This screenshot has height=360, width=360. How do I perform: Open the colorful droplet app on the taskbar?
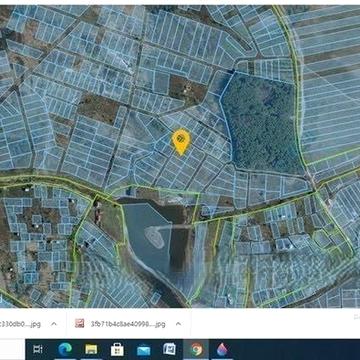coord(222,349)
